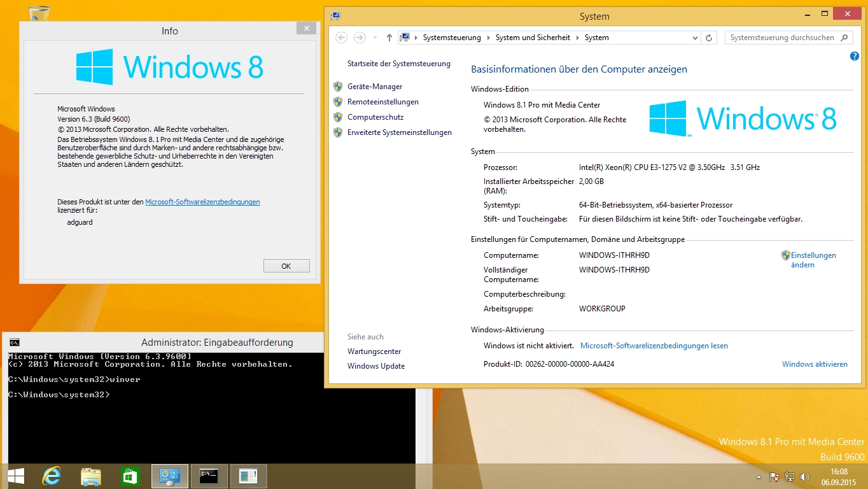Select System und Sicherheit breadcrumb

tap(533, 38)
